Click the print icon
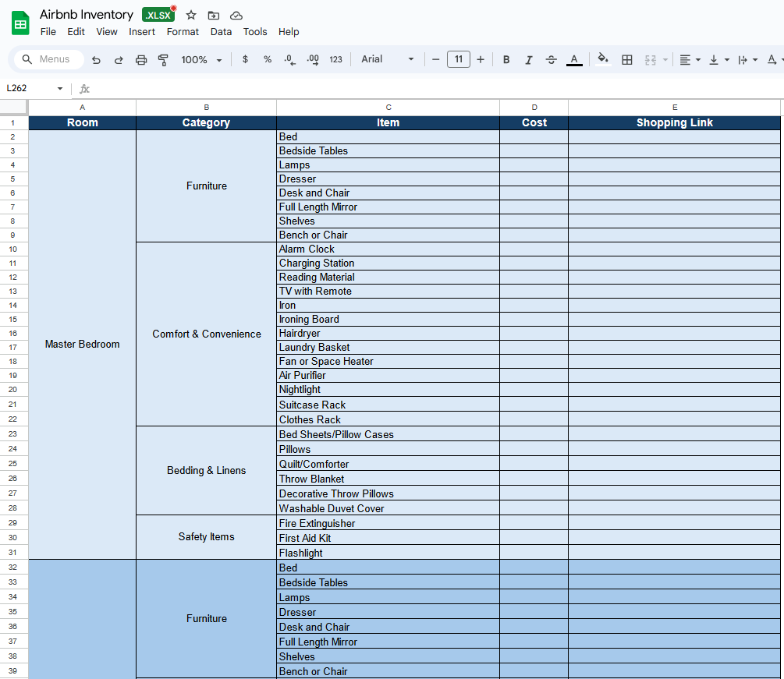 tap(141, 60)
